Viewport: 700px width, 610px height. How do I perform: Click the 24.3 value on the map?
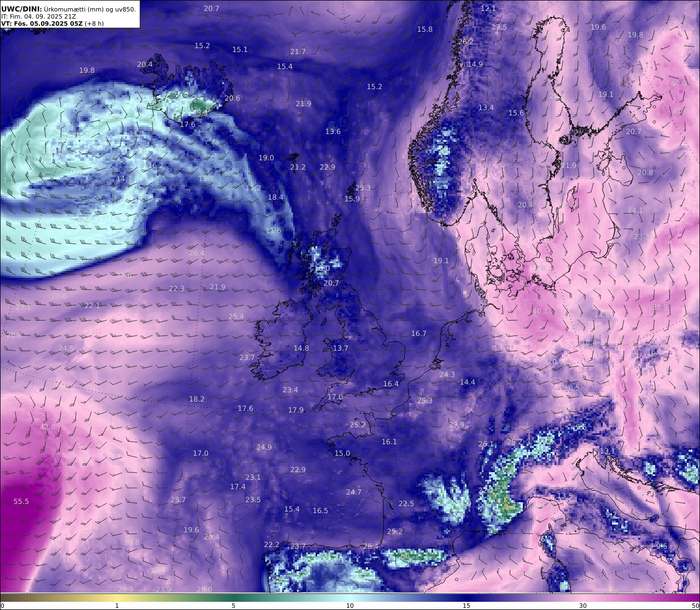[447, 374]
